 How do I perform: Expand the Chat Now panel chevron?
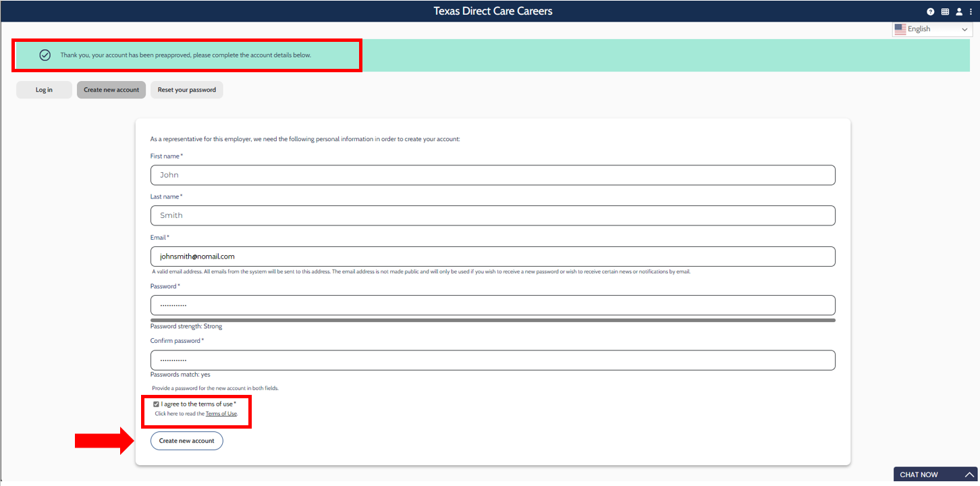pyautogui.click(x=969, y=475)
